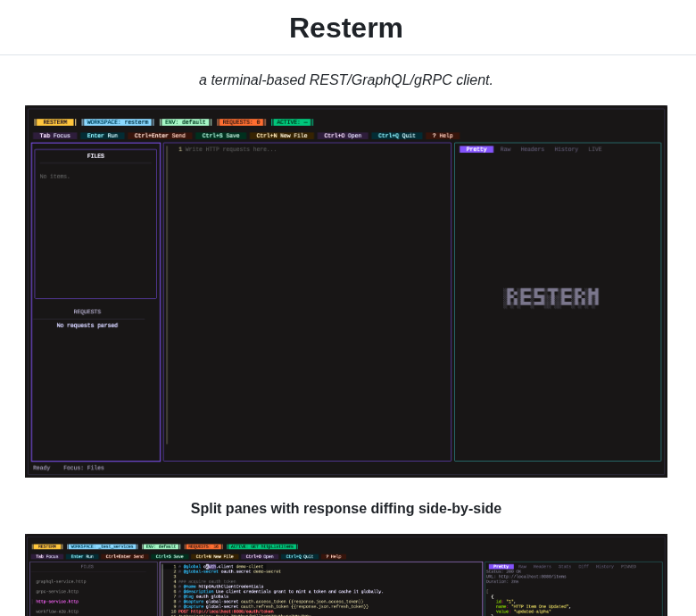The image size is (696, 616).
Task: Select the Pretty tab in the first screenshot
Action: tap(476, 149)
